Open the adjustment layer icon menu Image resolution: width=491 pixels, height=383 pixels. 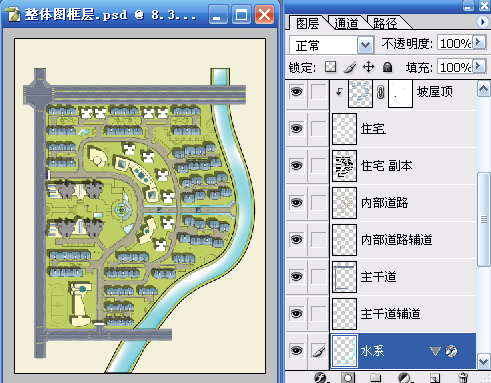404,378
